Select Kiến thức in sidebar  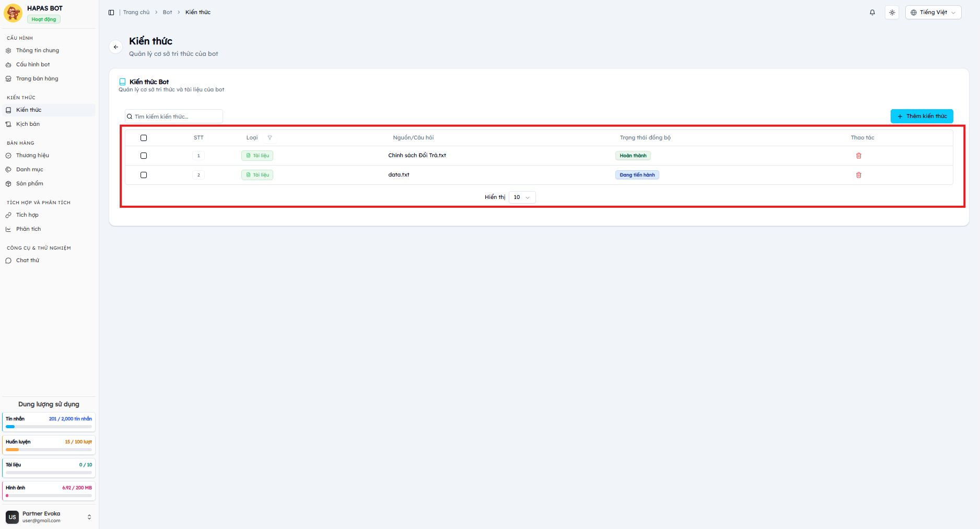coord(49,110)
